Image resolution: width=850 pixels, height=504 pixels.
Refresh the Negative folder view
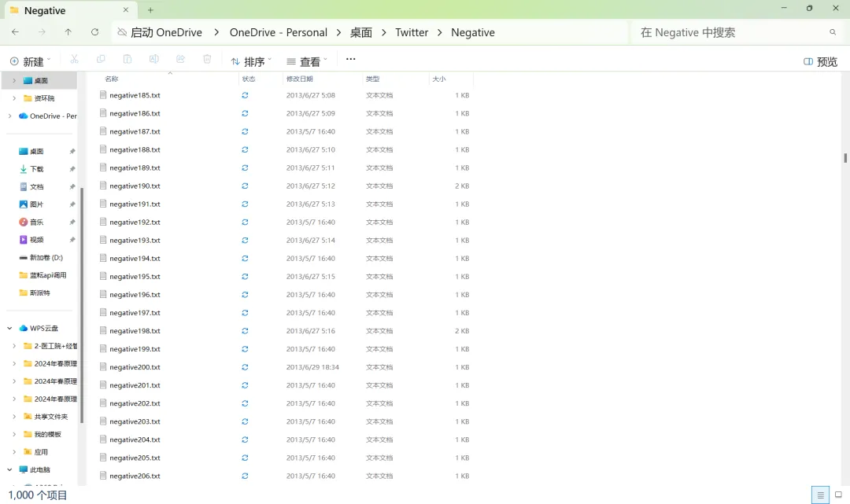[x=95, y=32]
